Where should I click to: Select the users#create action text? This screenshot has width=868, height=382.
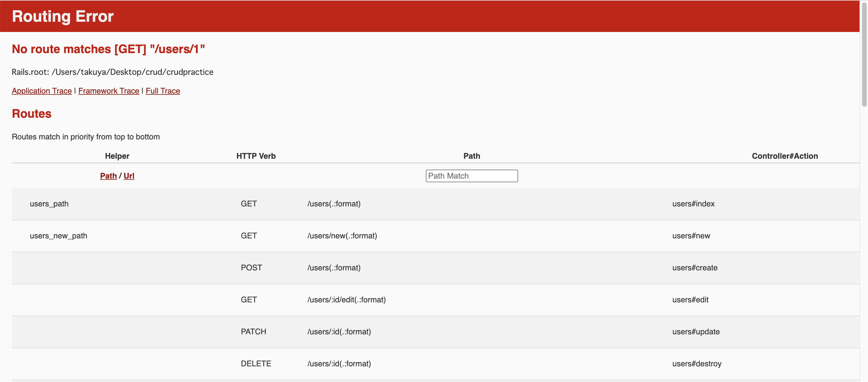pos(695,268)
